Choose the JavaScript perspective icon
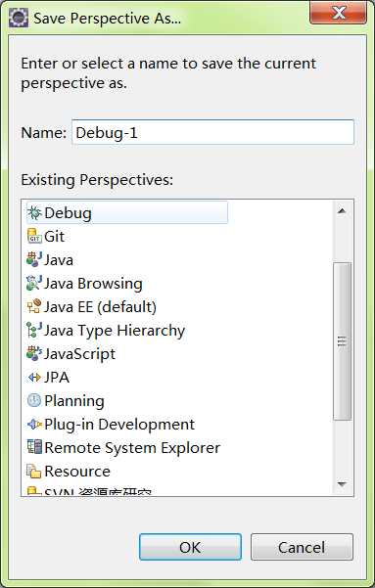 point(34,353)
